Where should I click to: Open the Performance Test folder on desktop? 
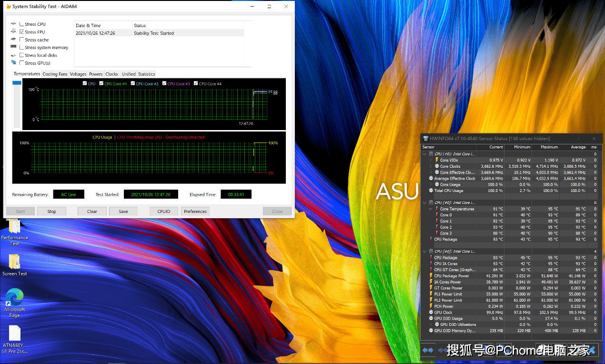[14, 231]
